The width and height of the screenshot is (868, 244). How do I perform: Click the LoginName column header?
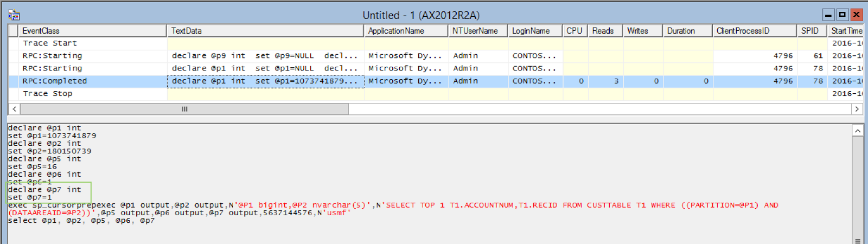531,31
